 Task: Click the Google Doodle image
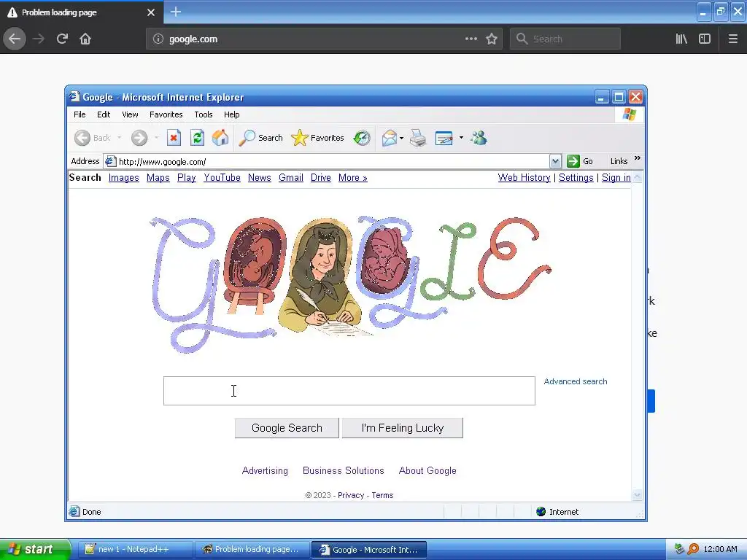click(x=350, y=284)
